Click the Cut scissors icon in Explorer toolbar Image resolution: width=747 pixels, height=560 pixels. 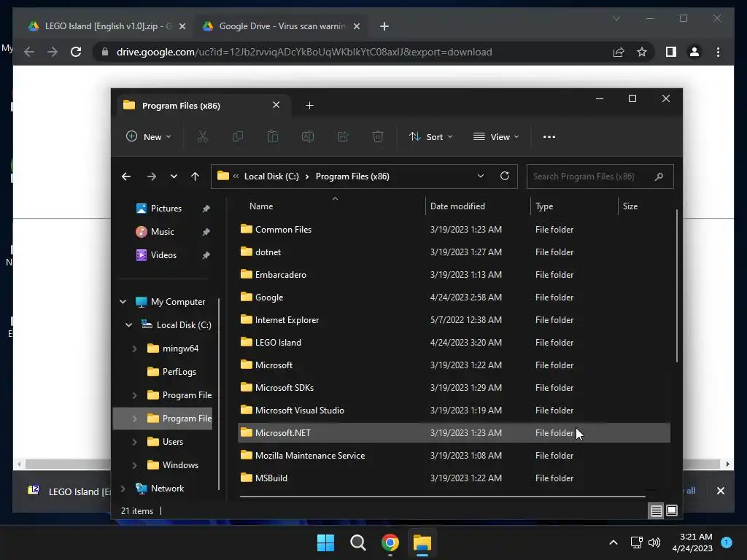203,136
